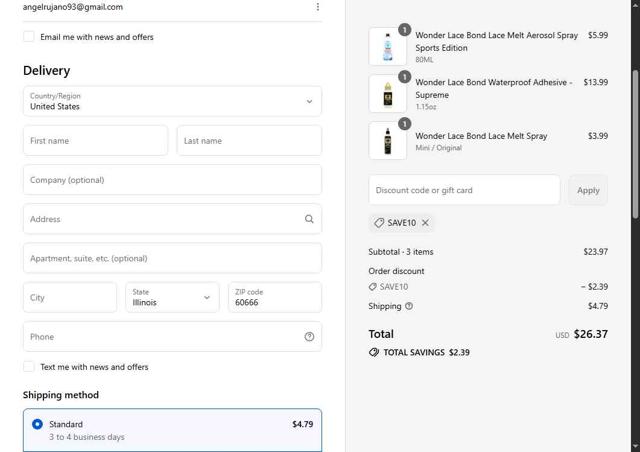Image resolution: width=640 pixels, height=452 pixels.
Task: Click the Lace Melt Aerosol Spray thumbnail
Action: click(x=387, y=47)
